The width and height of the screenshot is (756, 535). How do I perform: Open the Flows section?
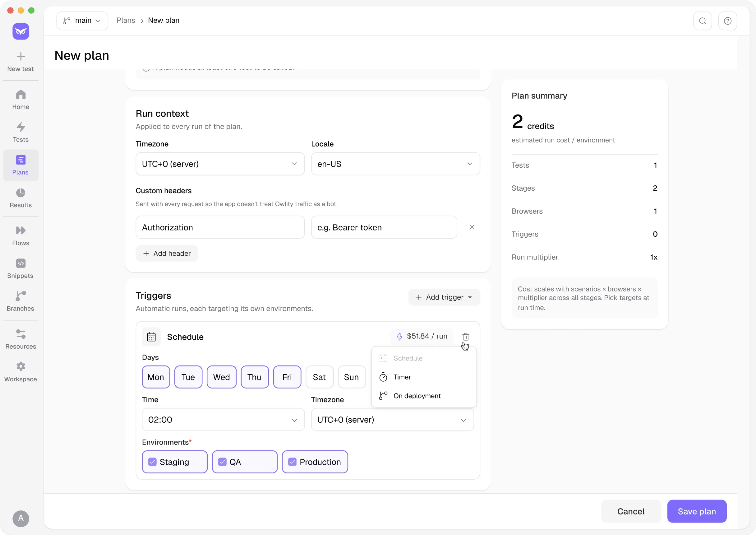coord(21,236)
